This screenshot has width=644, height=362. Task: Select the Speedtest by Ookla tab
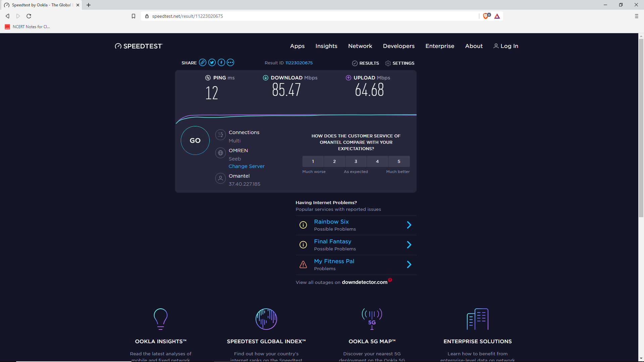[x=41, y=5]
